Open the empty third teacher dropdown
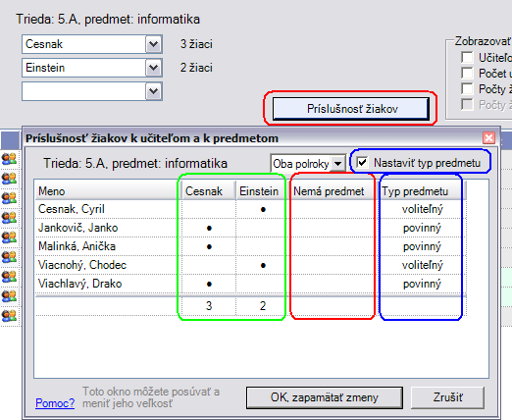The width and height of the screenshot is (512, 420). (154, 91)
